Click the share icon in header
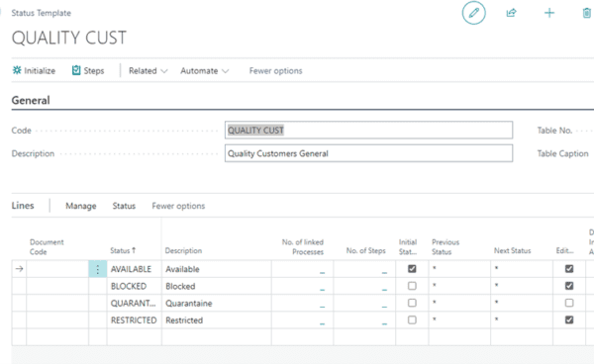 (x=511, y=13)
